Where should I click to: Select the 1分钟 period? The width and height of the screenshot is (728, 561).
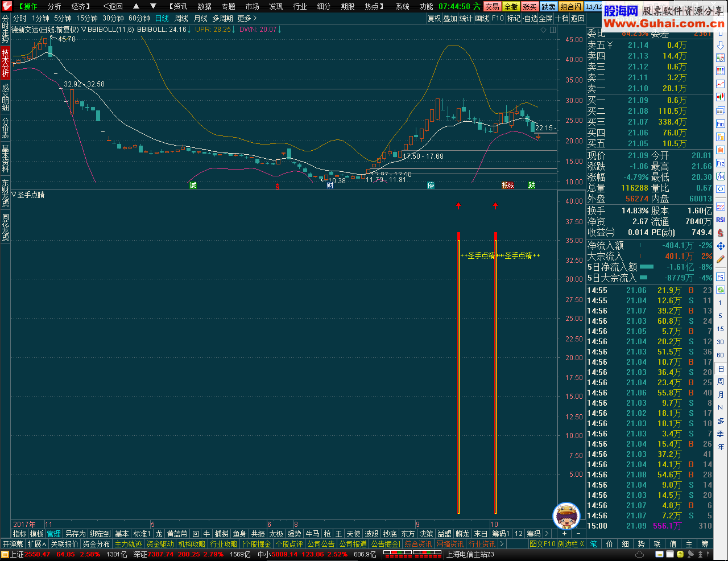[x=40, y=18]
